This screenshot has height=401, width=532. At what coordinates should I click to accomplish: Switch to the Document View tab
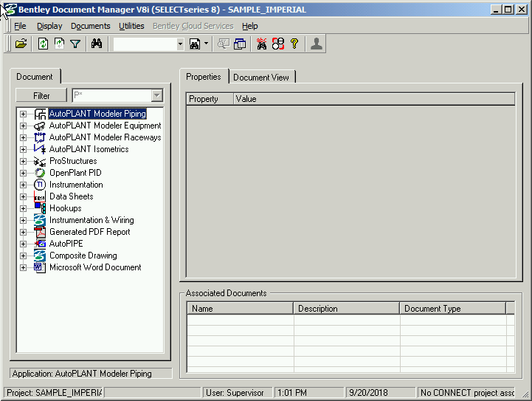(261, 78)
